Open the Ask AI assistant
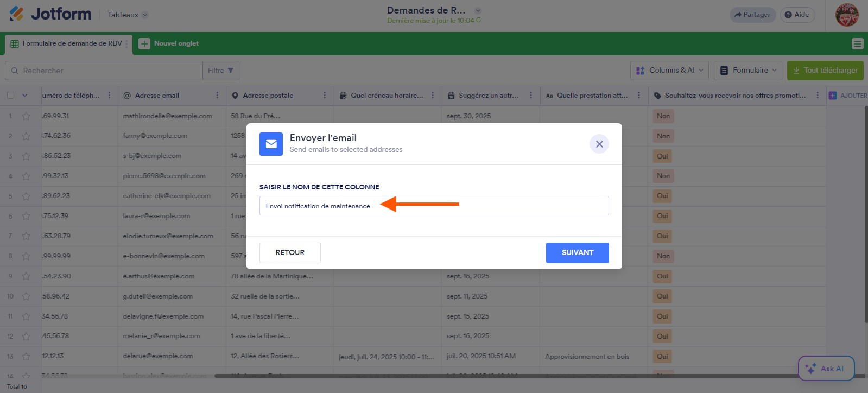 [826, 369]
